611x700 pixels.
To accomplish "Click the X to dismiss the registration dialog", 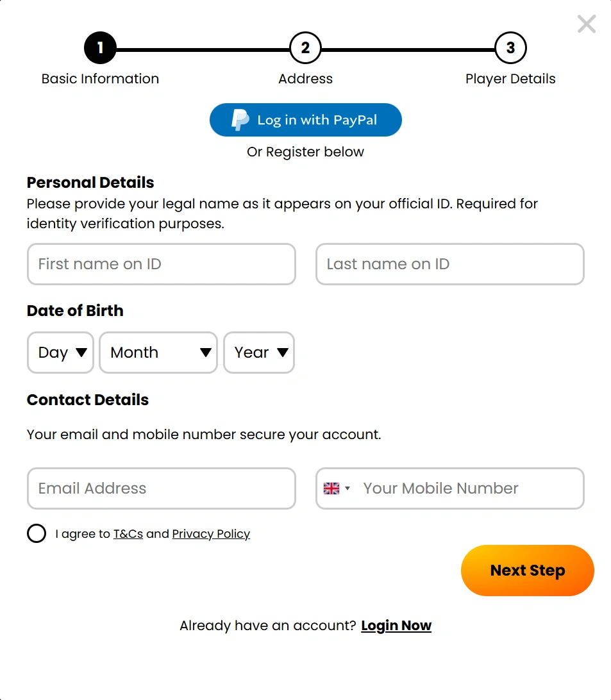I will 585,24.
